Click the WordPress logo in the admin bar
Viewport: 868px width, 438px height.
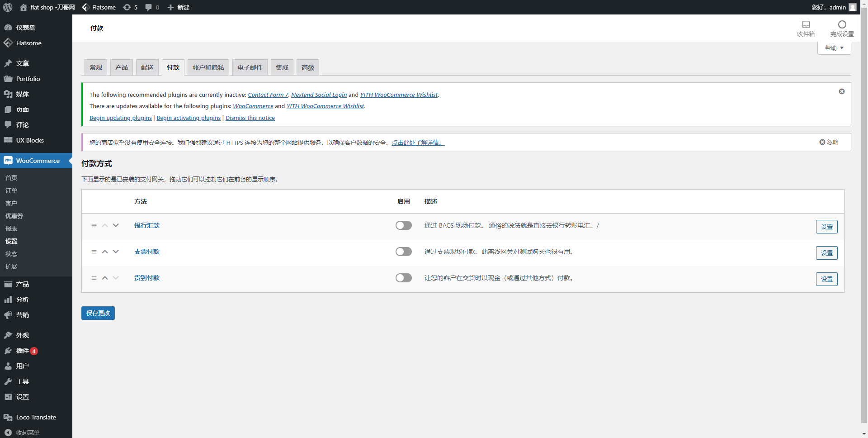tap(7, 7)
